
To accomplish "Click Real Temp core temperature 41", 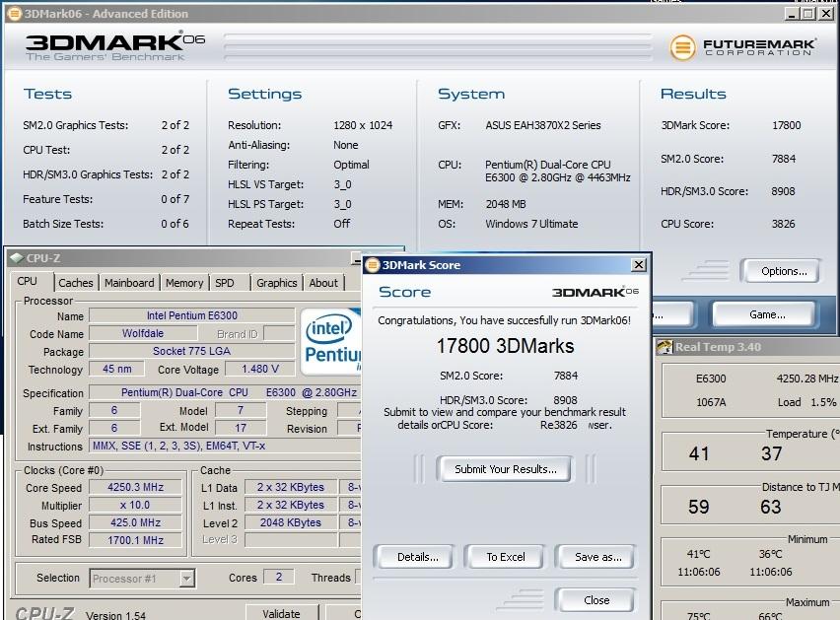I will coord(699,454).
